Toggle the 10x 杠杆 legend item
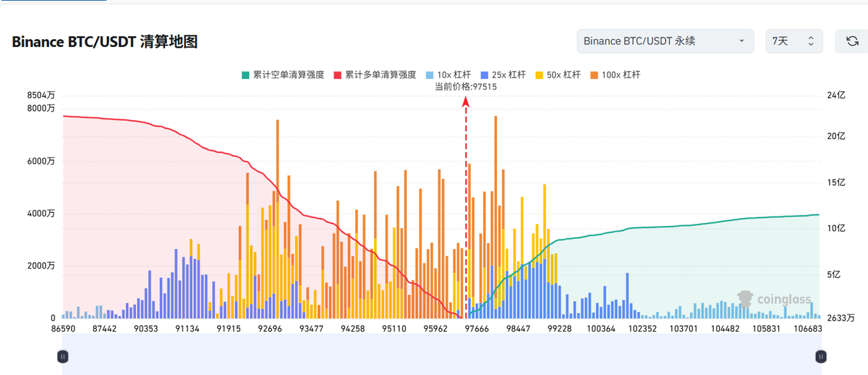The width and height of the screenshot is (868, 375). pyautogui.click(x=450, y=75)
